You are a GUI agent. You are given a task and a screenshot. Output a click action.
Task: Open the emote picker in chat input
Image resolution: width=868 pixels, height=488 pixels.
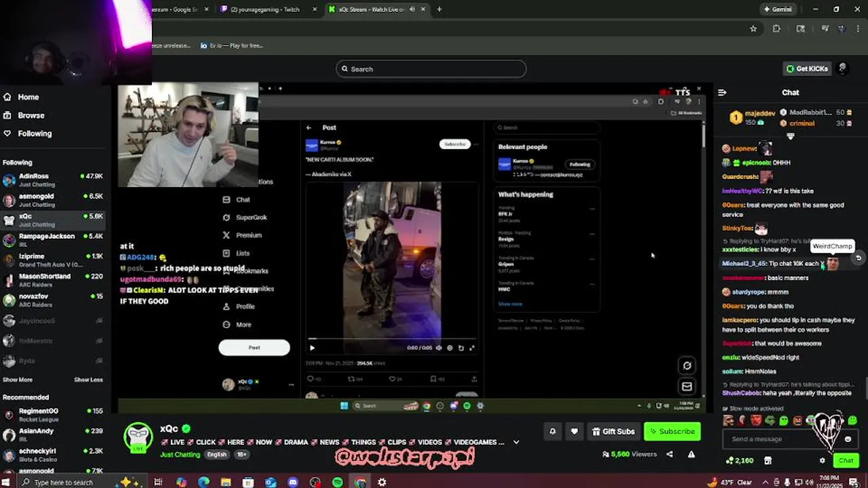point(848,439)
